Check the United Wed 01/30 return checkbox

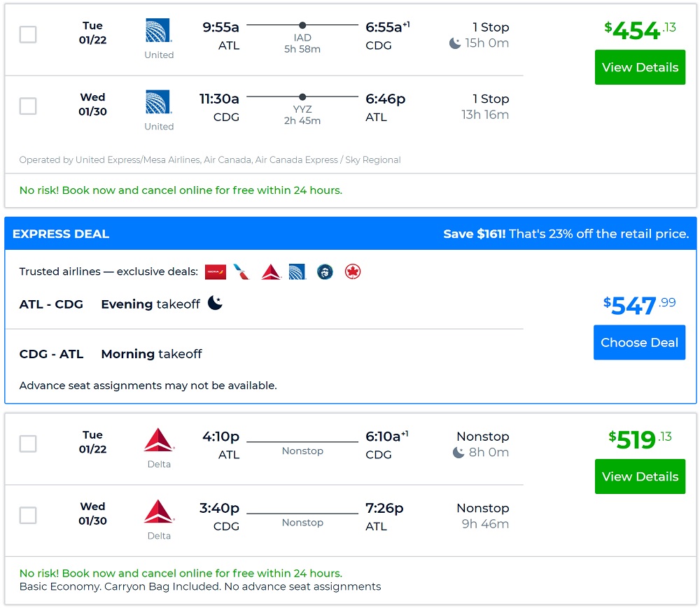(x=28, y=106)
